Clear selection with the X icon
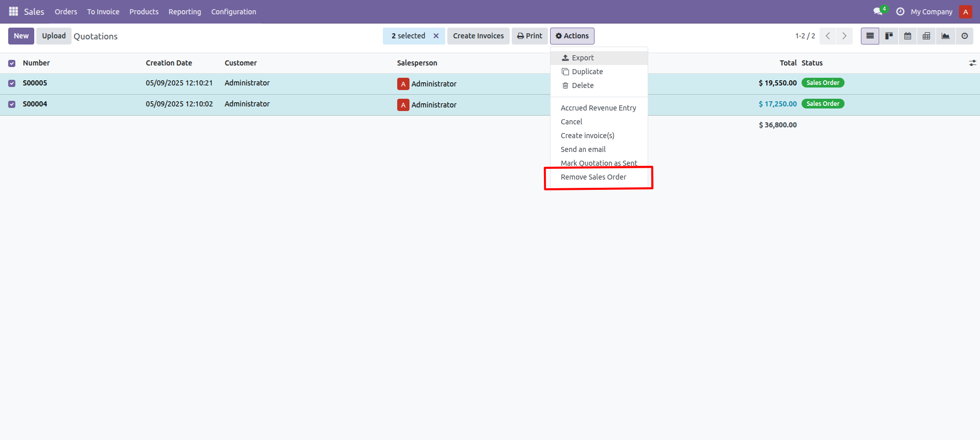This screenshot has width=980, height=440. tap(436, 36)
